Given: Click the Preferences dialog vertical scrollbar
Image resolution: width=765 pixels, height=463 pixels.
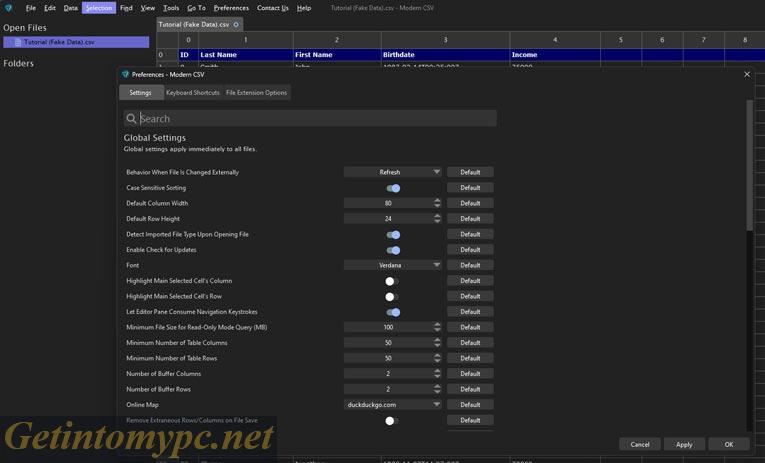Looking at the screenshot, I should 750,166.
